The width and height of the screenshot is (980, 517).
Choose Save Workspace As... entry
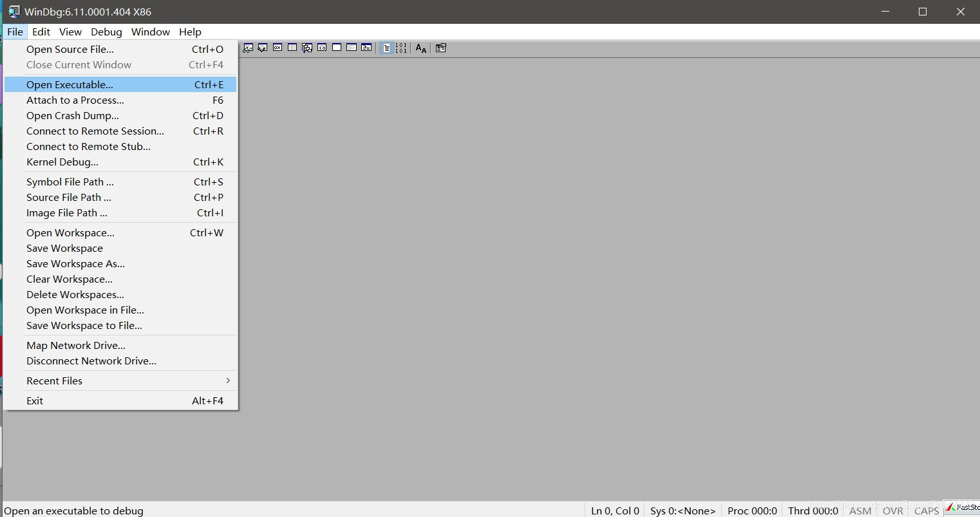coord(120,263)
